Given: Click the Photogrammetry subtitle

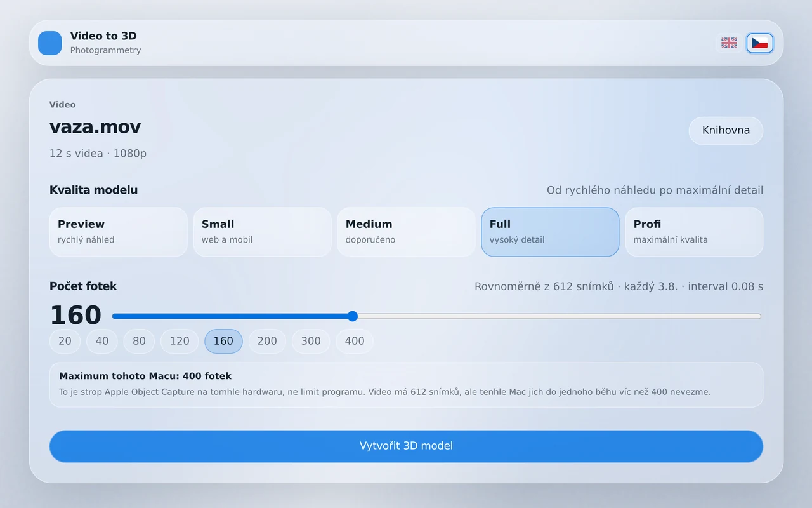Looking at the screenshot, I should 105,50.
